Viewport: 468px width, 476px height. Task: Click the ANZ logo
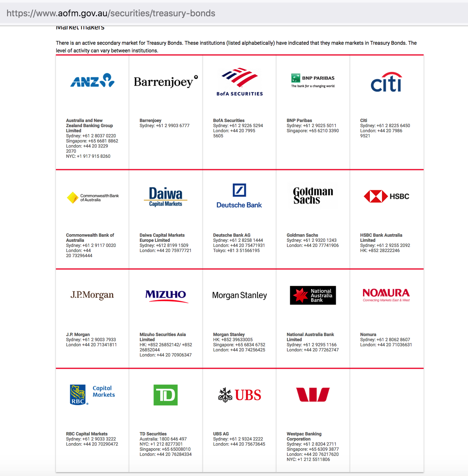point(92,80)
